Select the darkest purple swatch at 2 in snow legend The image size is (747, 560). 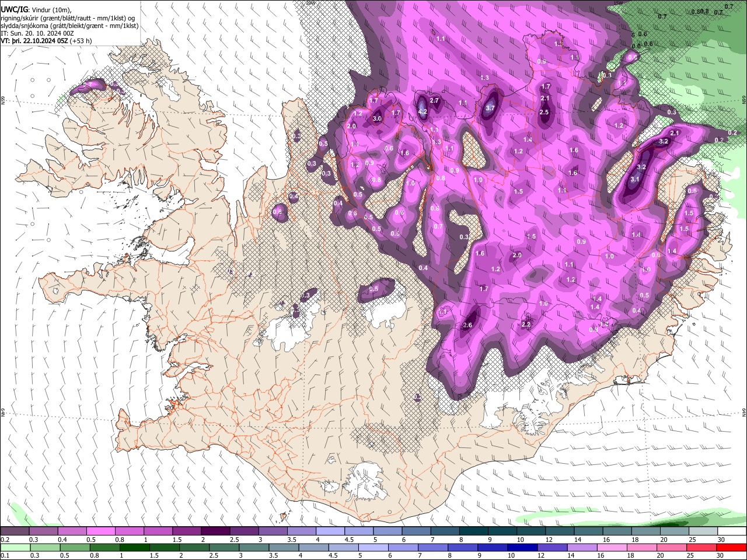(x=215, y=531)
